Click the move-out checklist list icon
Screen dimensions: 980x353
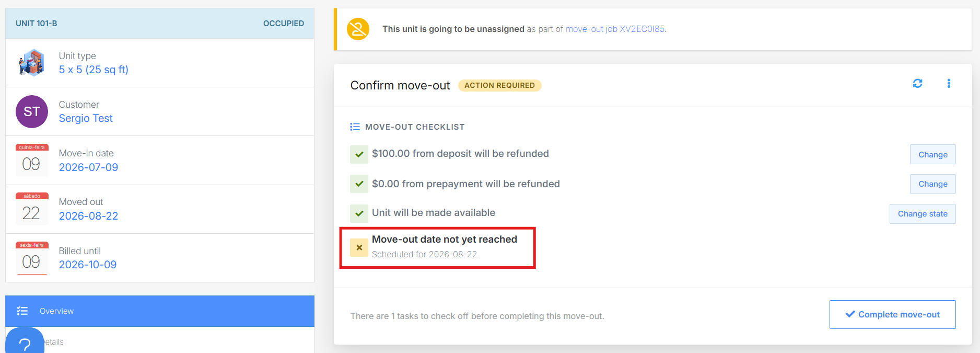tap(355, 127)
